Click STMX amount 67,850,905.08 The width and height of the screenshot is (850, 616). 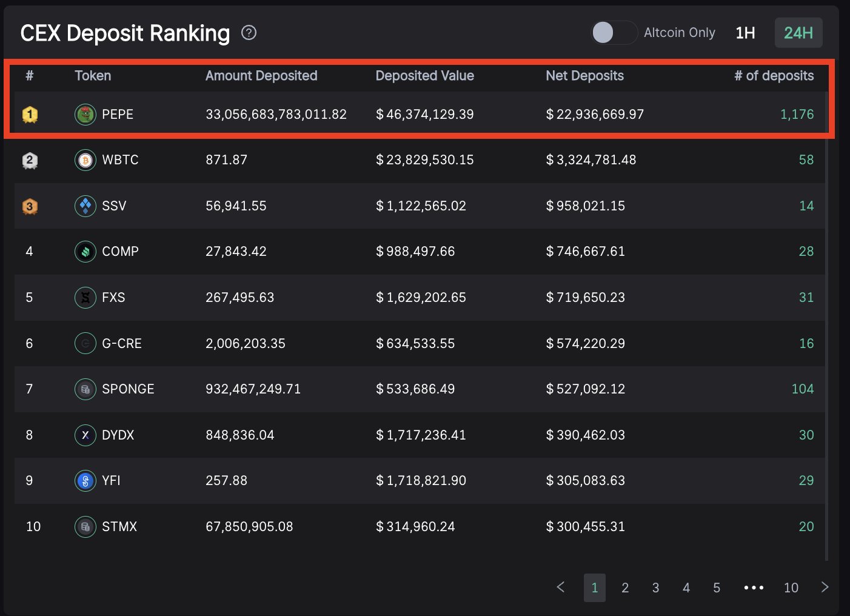[x=249, y=526]
